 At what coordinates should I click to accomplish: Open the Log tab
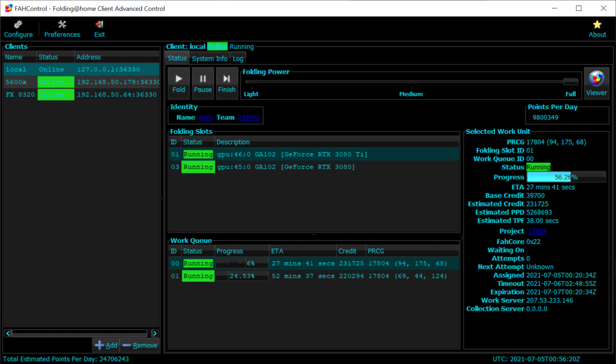(238, 59)
